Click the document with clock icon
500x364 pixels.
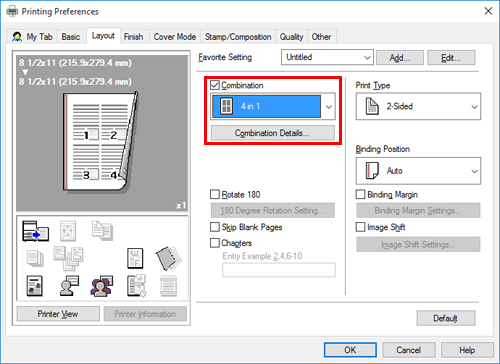pyautogui.click(x=136, y=286)
